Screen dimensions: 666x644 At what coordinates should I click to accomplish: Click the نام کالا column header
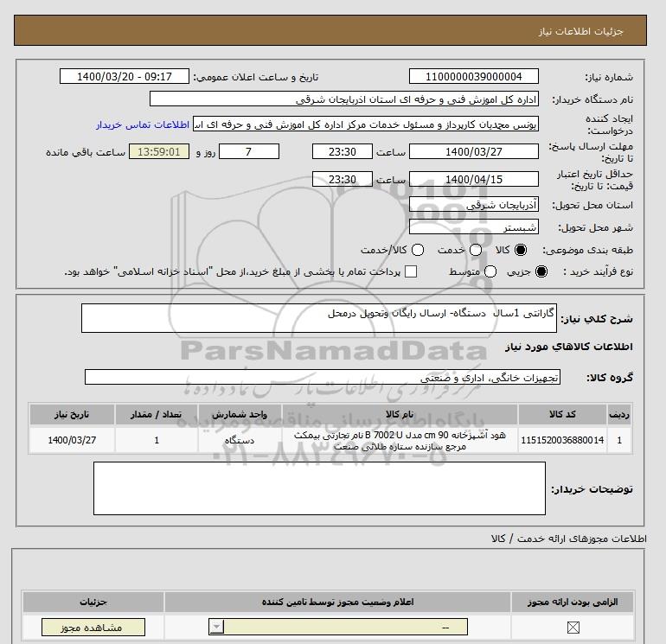400,414
